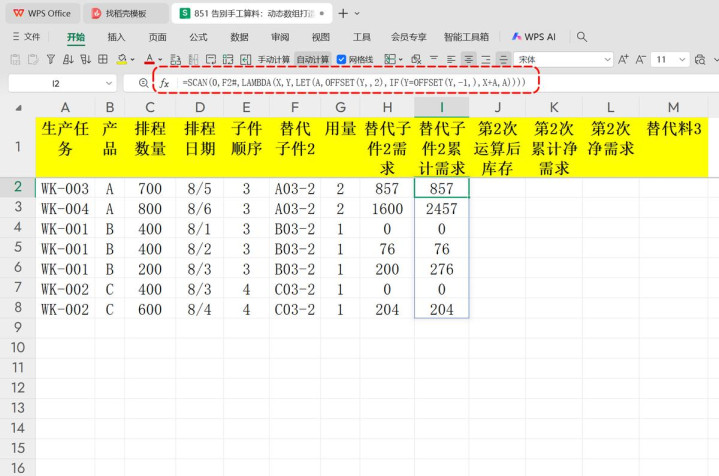The width and height of the screenshot is (719, 476).
Task: Click the align left icon
Action: click(x=451, y=60)
